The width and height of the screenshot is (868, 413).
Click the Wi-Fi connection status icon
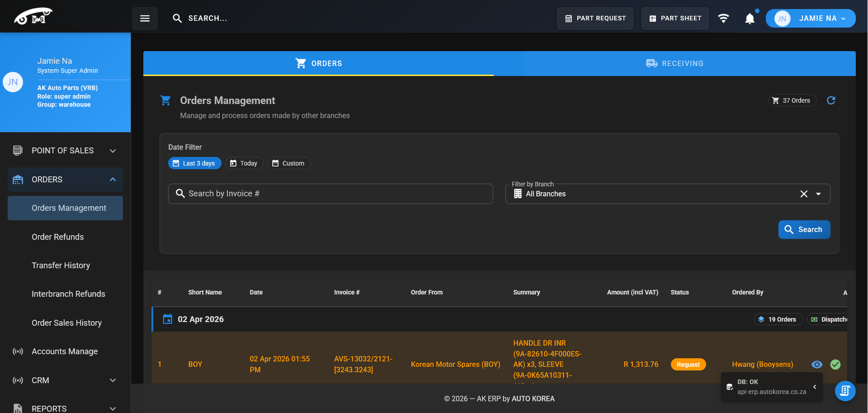coord(723,19)
